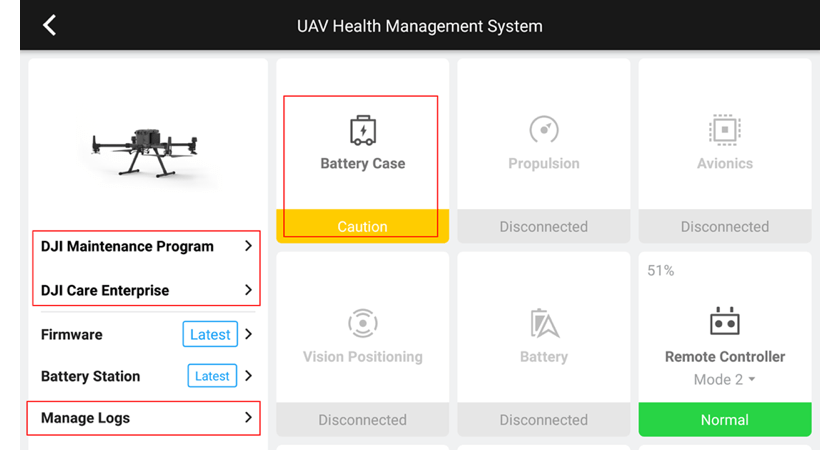This screenshot has width=840, height=450.
Task: Open the Vision Positioning icon
Action: 363,323
